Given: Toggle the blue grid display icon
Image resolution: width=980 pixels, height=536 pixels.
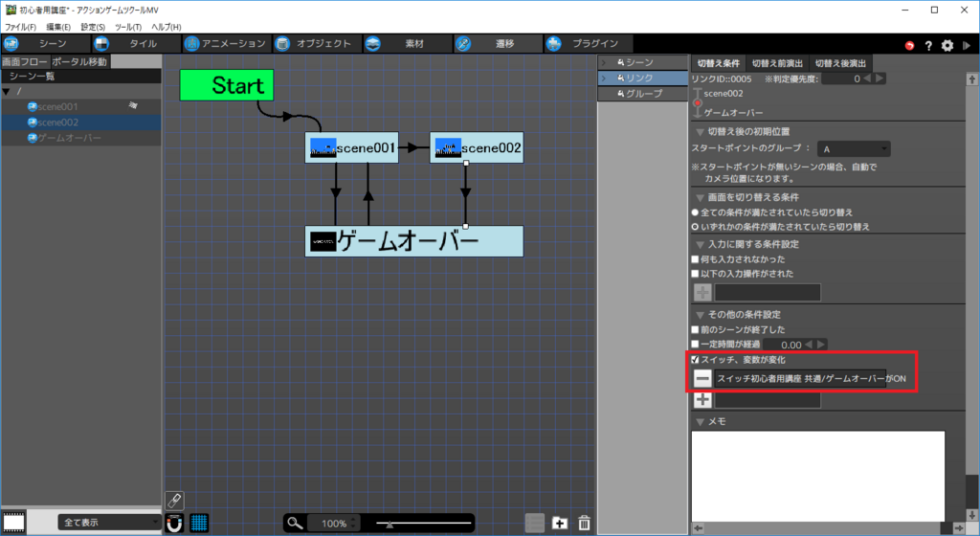Looking at the screenshot, I should (x=199, y=523).
